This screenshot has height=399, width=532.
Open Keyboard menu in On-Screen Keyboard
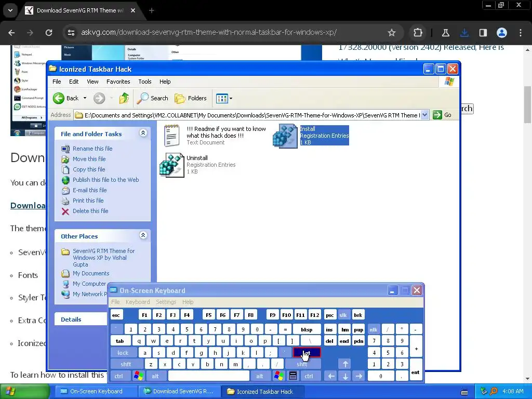tap(137, 302)
